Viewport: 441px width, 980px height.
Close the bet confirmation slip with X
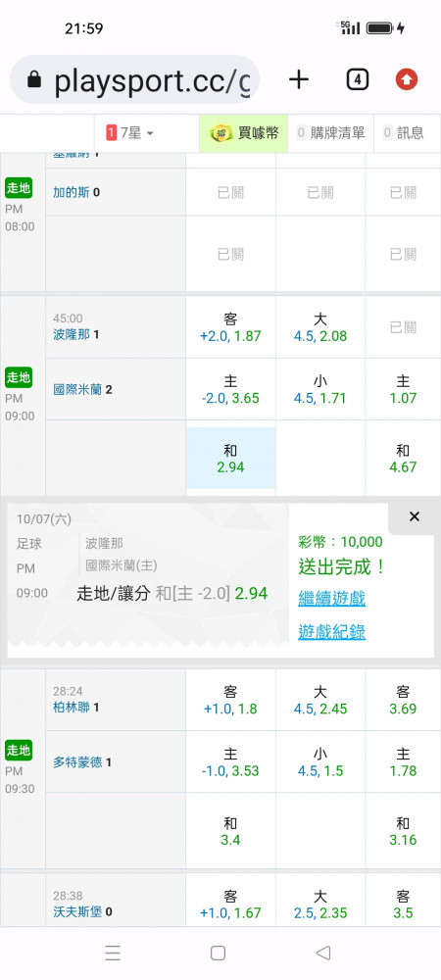pyautogui.click(x=415, y=516)
